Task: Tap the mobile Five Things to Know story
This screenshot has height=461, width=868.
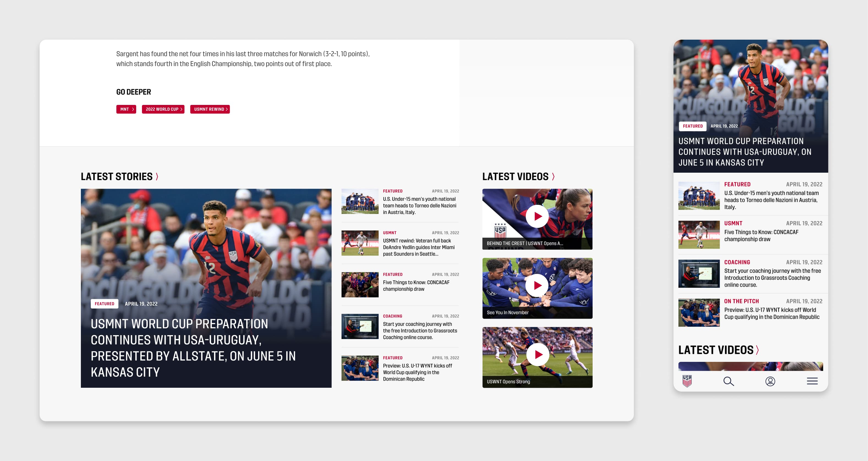Action: click(x=761, y=235)
